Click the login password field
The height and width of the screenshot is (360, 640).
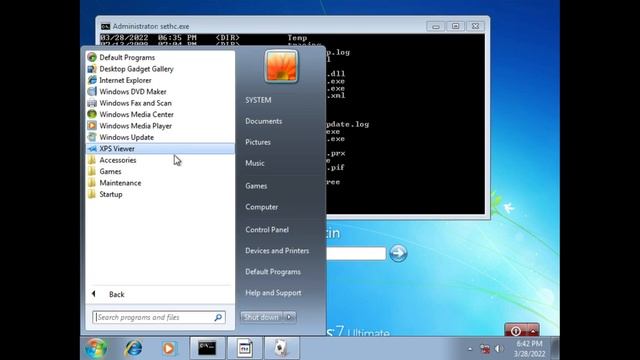[x=356, y=253]
